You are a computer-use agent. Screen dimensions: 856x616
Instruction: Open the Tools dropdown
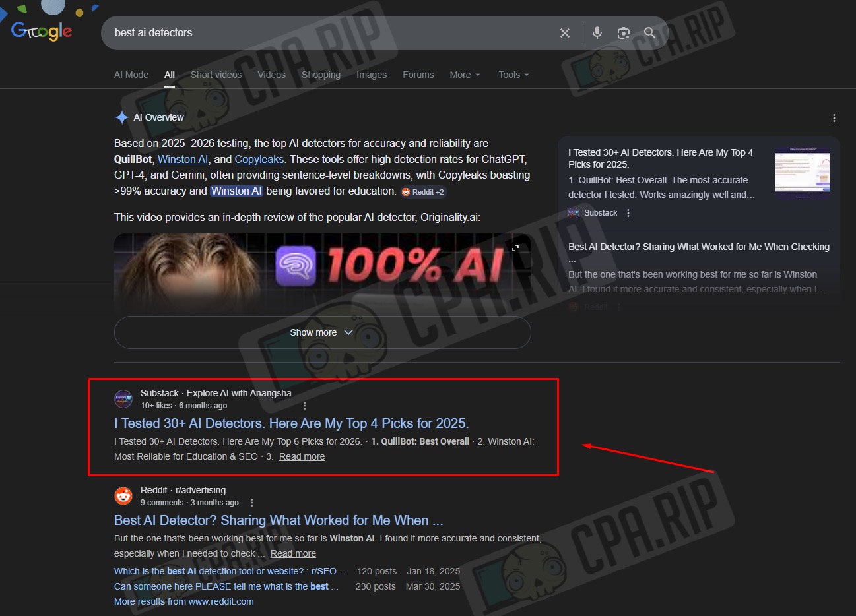(513, 75)
